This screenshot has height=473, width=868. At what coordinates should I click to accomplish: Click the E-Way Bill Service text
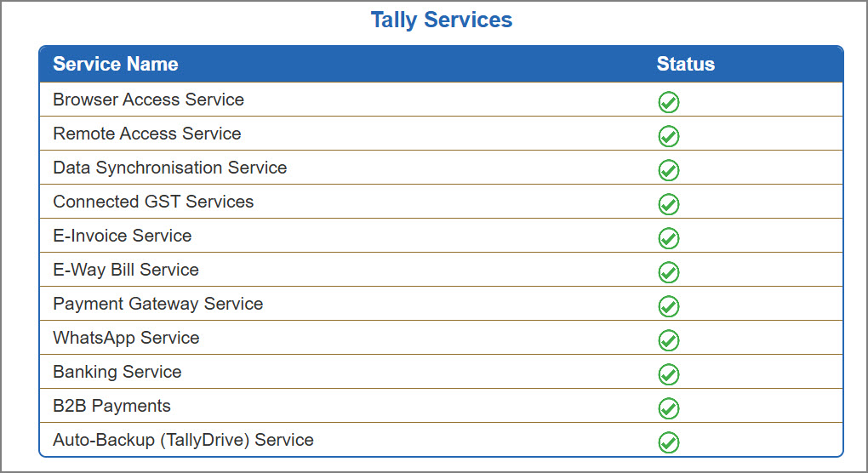[126, 270]
